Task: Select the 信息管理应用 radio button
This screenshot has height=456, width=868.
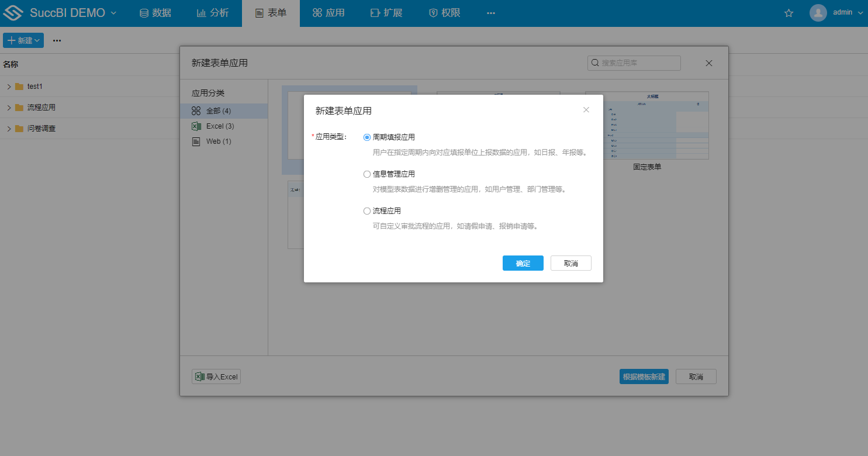Action: pyautogui.click(x=367, y=174)
